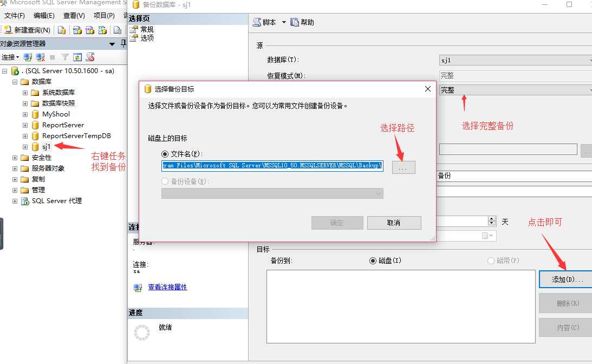Open the View (查看) menu
Viewport: 592px width, 364px height.
(74, 16)
